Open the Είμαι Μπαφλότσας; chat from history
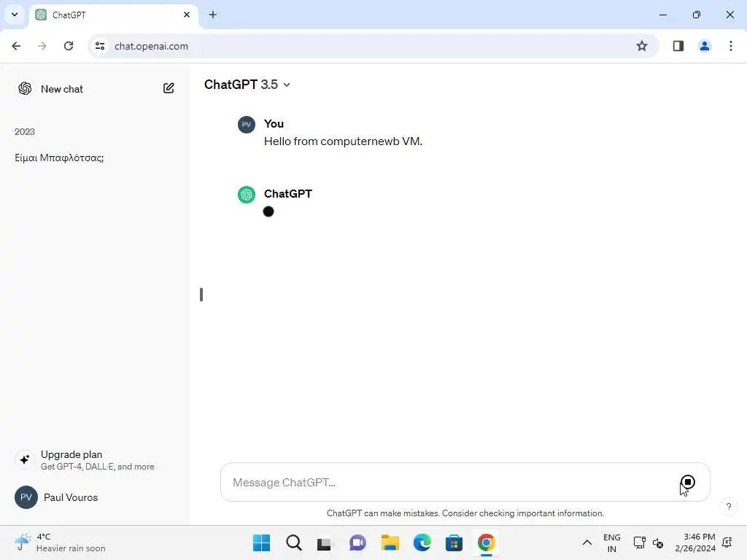747x560 pixels. click(59, 157)
